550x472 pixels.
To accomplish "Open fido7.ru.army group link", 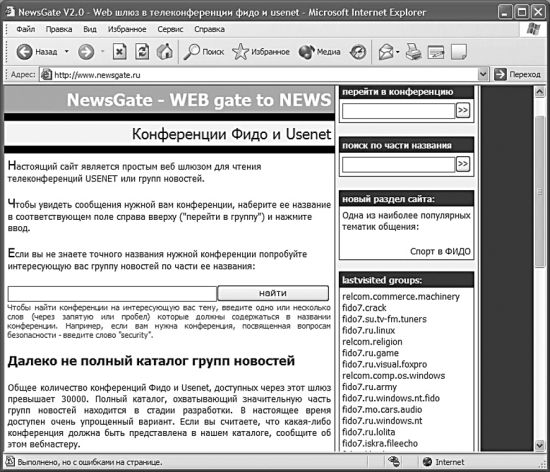I will tap(369, 387).
